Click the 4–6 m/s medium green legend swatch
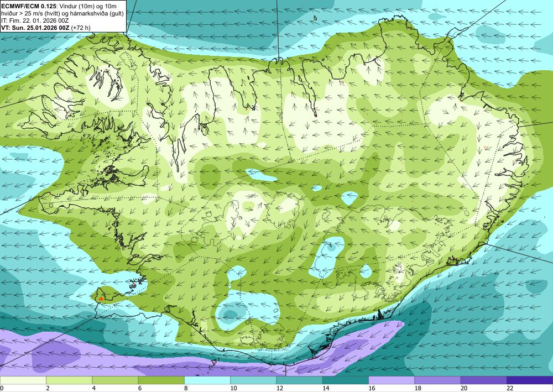The width and height of the screenshot is (553, 392). 116,380
